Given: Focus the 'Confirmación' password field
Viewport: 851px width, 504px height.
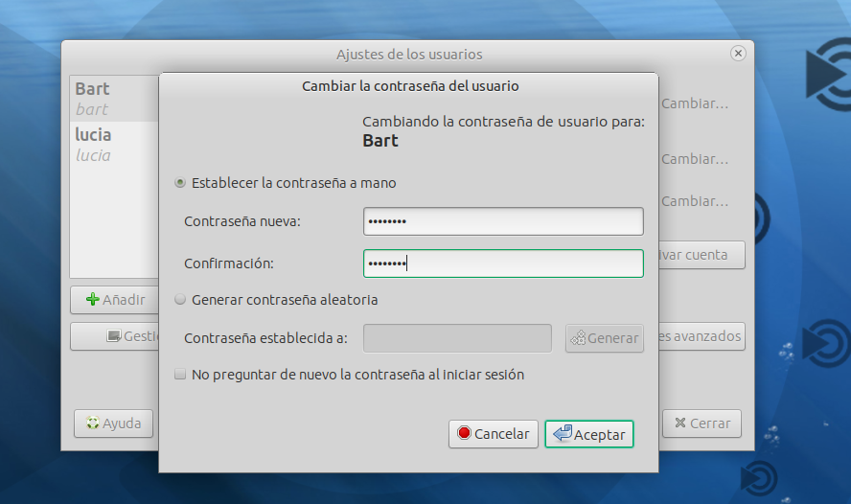Looking at the screenshot, I should pos(502,263).
